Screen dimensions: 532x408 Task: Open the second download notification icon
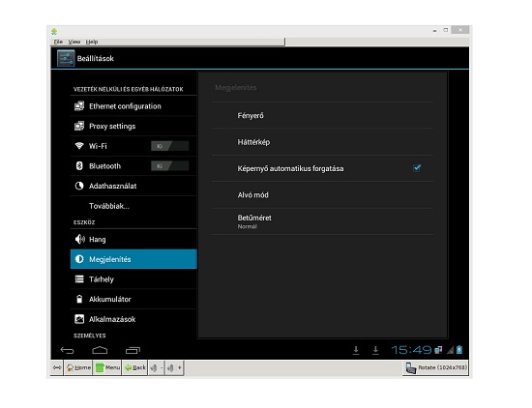coord(375,350)
